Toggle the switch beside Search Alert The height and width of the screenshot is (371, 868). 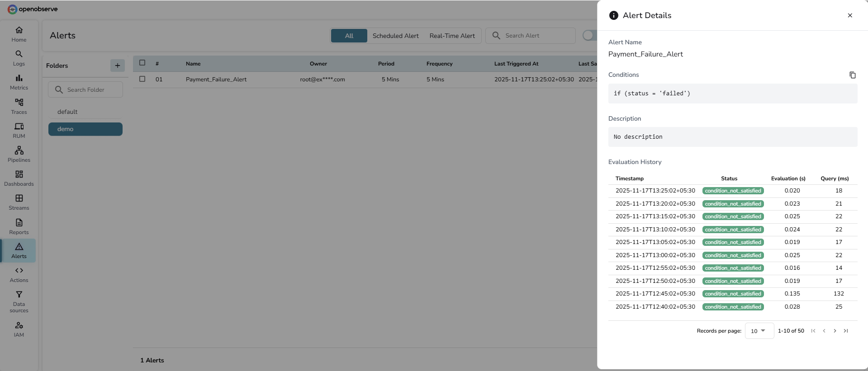[x=589, y=35]
